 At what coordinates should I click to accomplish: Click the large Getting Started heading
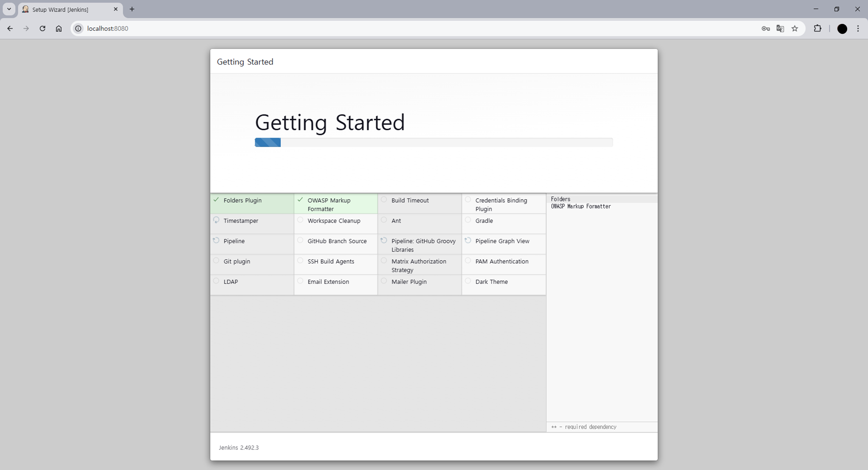point(330,122)
